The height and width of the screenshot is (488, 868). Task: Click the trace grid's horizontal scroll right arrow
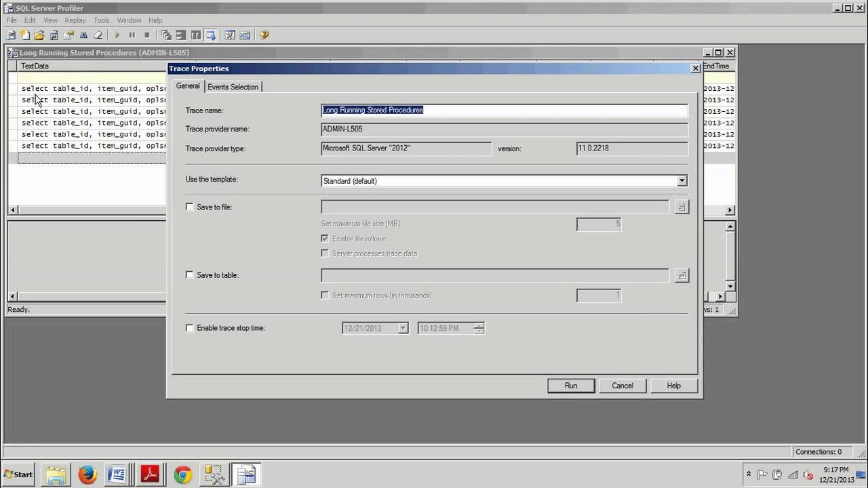[x=730, y=210]
